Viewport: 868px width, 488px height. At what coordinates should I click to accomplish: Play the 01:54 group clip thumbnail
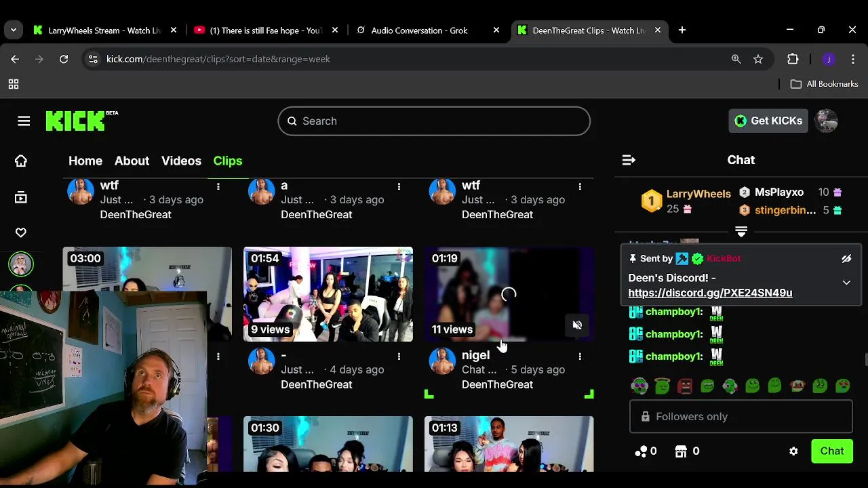[328, 294]
